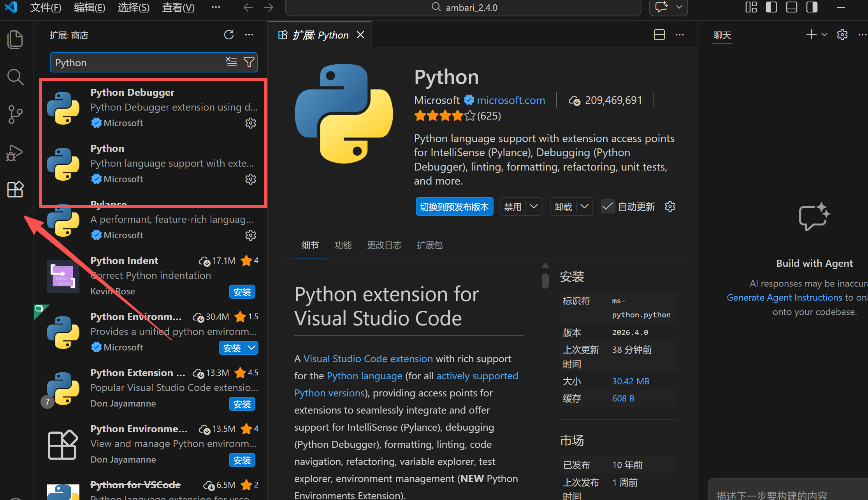Open the Copilot chat title bar icon
Image resolution: width=868 pixels, height=500 pixels.
coord(661,7)
